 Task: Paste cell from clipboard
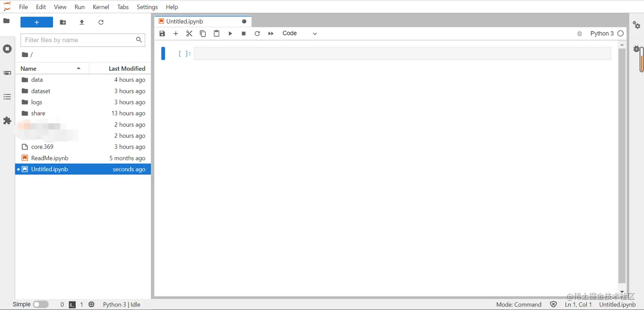pos(216,33)
